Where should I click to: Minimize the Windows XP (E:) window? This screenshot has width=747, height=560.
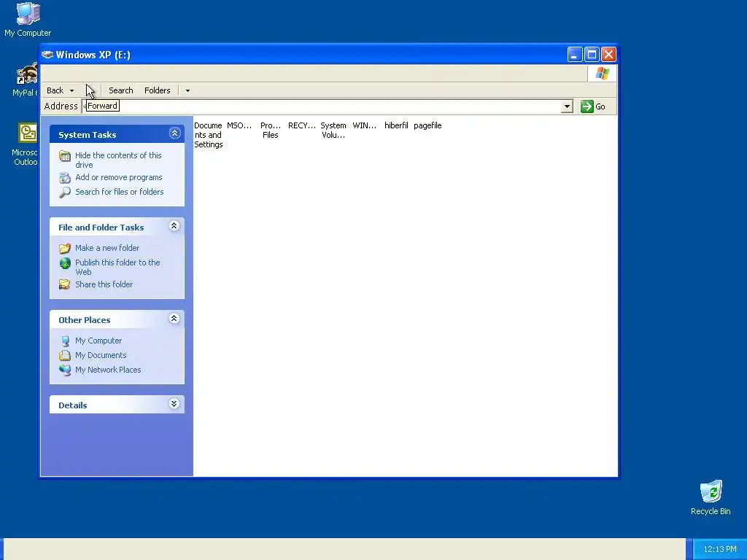coord(575,54)
